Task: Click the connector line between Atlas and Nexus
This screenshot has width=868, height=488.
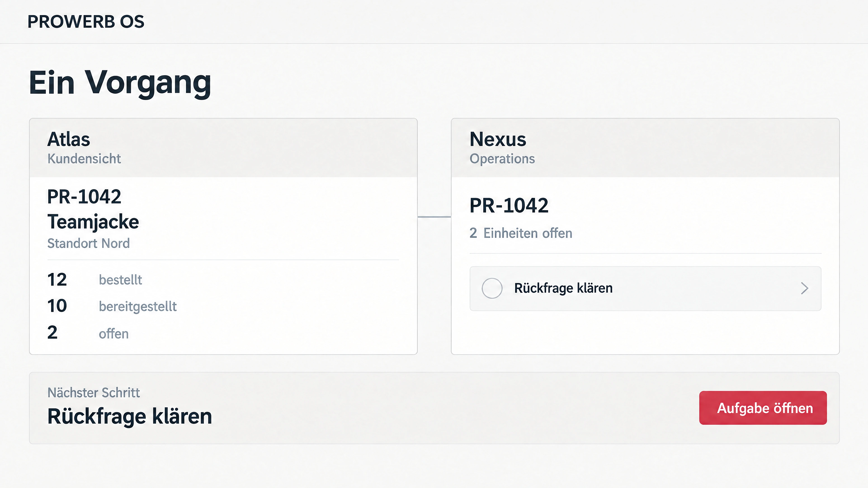Action: (434, 217)
